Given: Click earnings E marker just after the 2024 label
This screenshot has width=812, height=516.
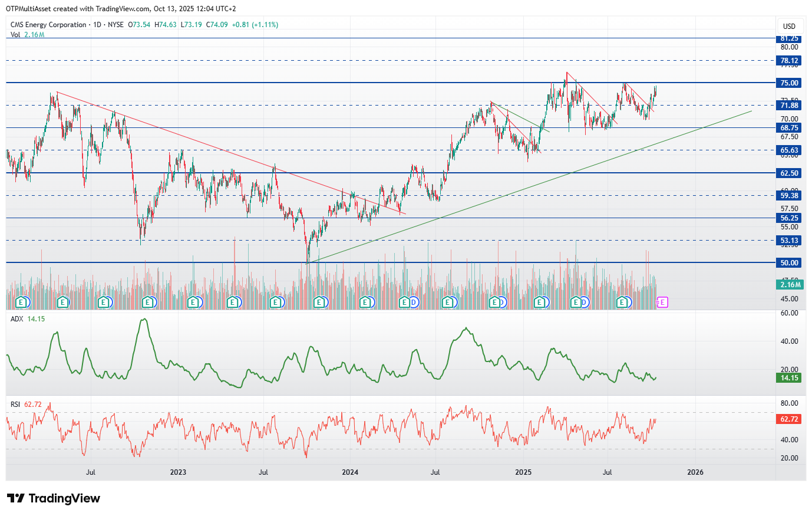Looking at the screenshot, I should pyautogui.click(x=365, y=303).
